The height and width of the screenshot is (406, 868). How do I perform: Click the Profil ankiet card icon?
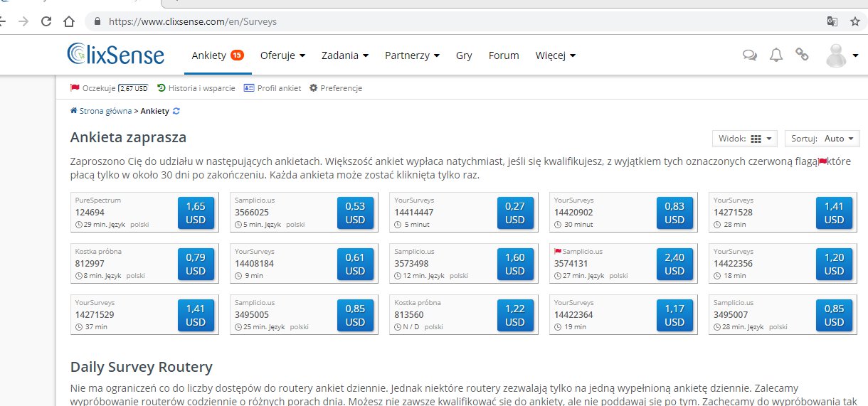tap(248, 88)
